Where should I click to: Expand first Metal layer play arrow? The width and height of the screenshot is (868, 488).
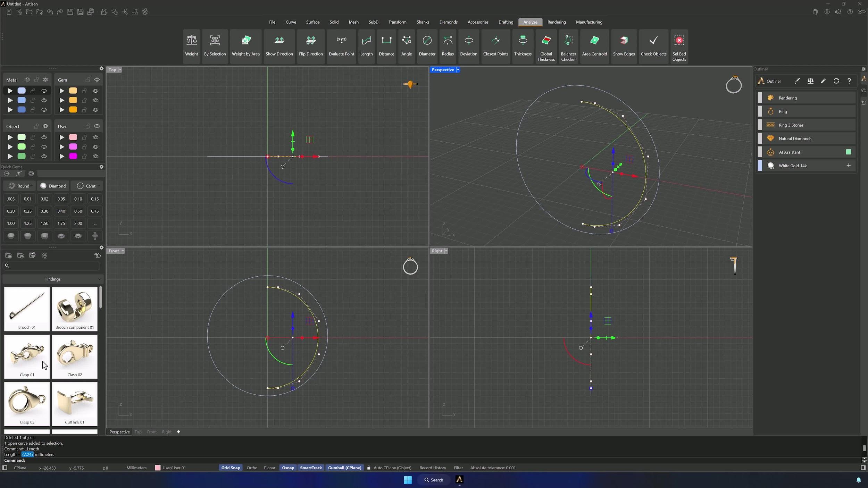tap(10, 91)
